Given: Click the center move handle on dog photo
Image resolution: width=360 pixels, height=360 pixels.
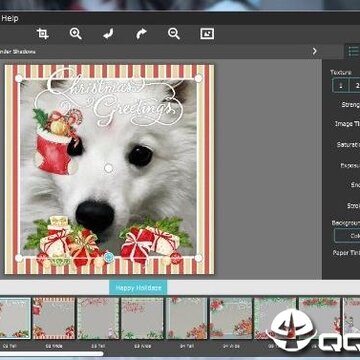Looking at the screenshot, I should (109, 168).
